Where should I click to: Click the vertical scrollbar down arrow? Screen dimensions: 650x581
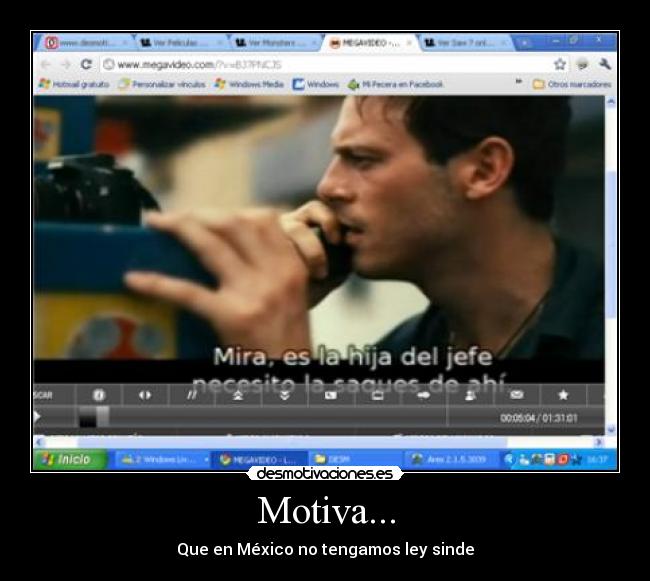[611, 429]
